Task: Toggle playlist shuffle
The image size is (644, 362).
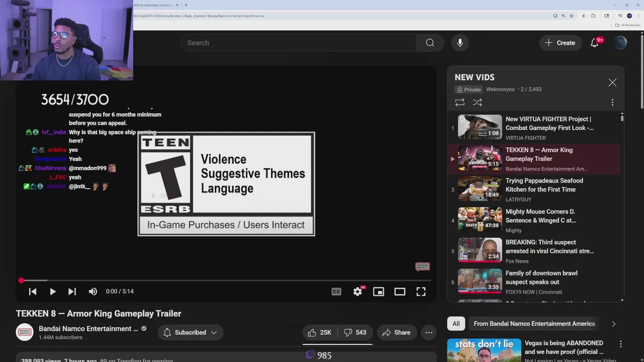Action: pos(477,102)
